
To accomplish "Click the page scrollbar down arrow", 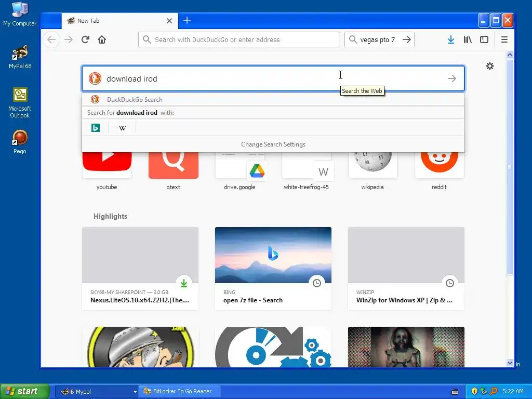I will pos(510,363).
